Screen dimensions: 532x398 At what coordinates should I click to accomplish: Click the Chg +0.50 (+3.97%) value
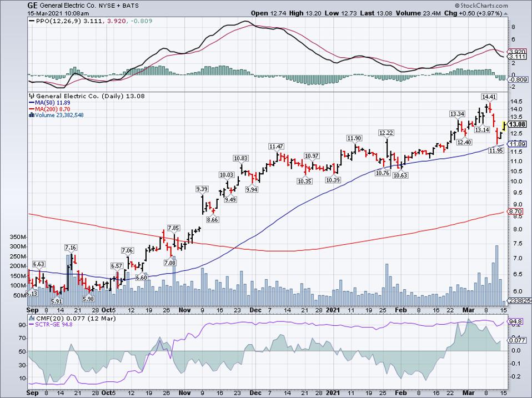point(473,13)
